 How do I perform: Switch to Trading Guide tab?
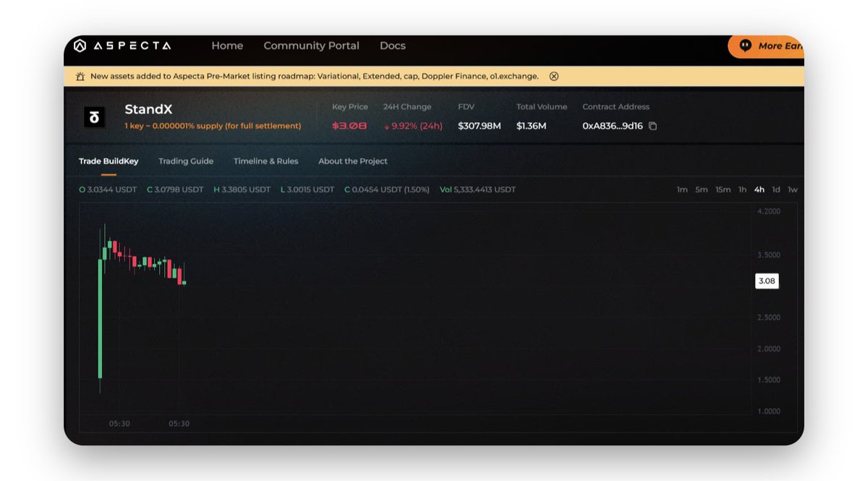tap(186, 161)
